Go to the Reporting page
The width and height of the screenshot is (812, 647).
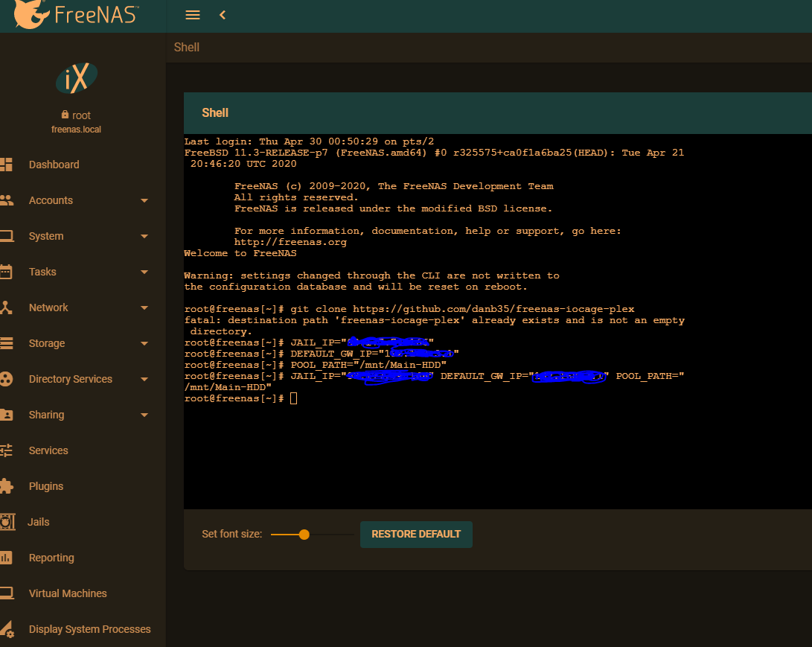51,558
